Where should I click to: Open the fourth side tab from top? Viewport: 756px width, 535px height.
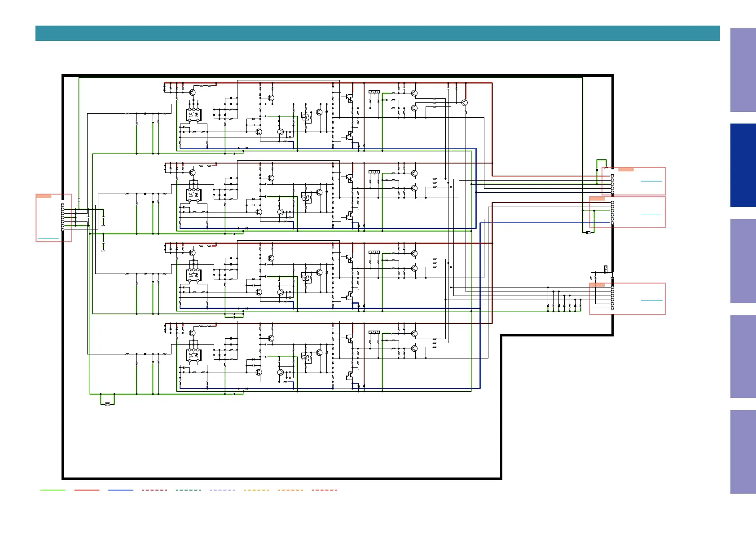pyautogui.click(x=743, y=356)
